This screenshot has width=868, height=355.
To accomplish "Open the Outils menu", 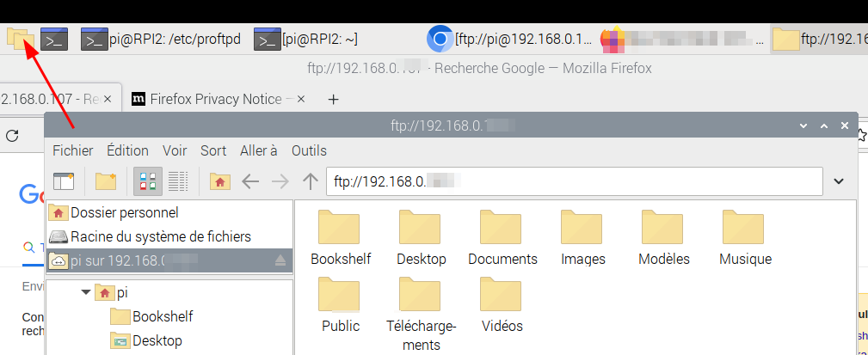I will [309, 150].
